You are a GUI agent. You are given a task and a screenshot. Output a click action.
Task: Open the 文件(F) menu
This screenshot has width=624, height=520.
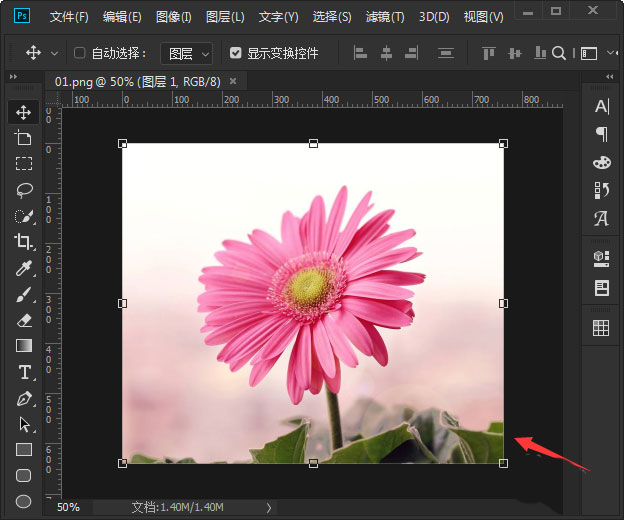tap(69, 17)
